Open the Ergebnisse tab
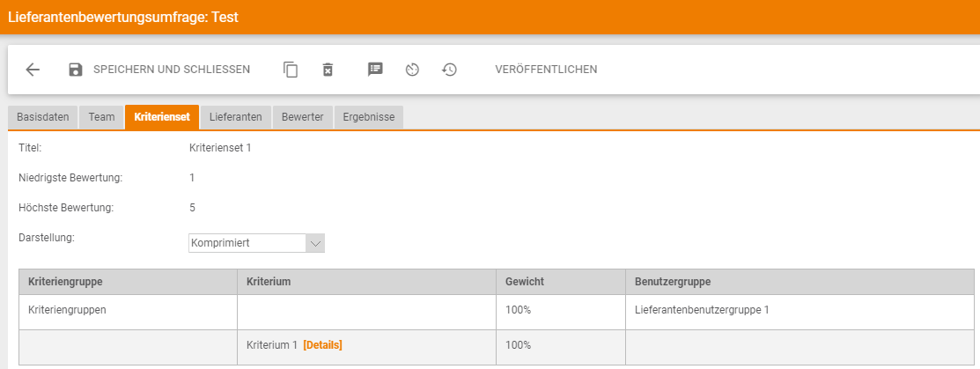Viewport: 980px width, 369px height. tap(368, 117)
